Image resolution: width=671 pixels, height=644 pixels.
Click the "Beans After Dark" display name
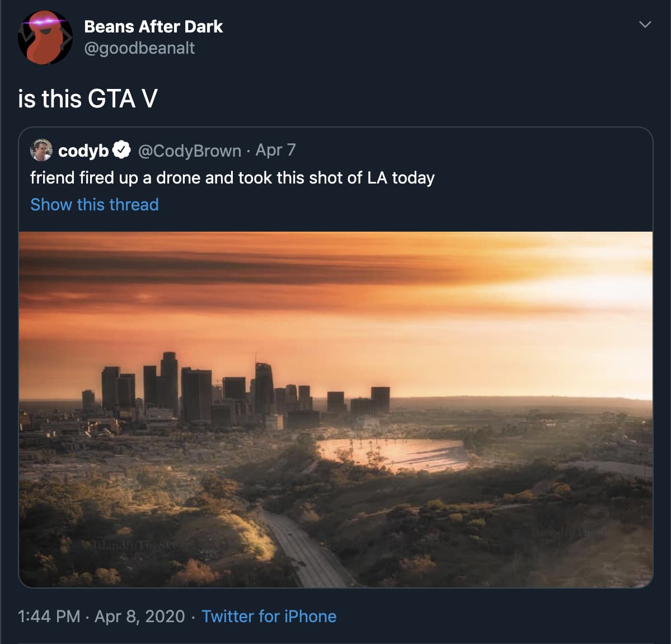(153, 26)
